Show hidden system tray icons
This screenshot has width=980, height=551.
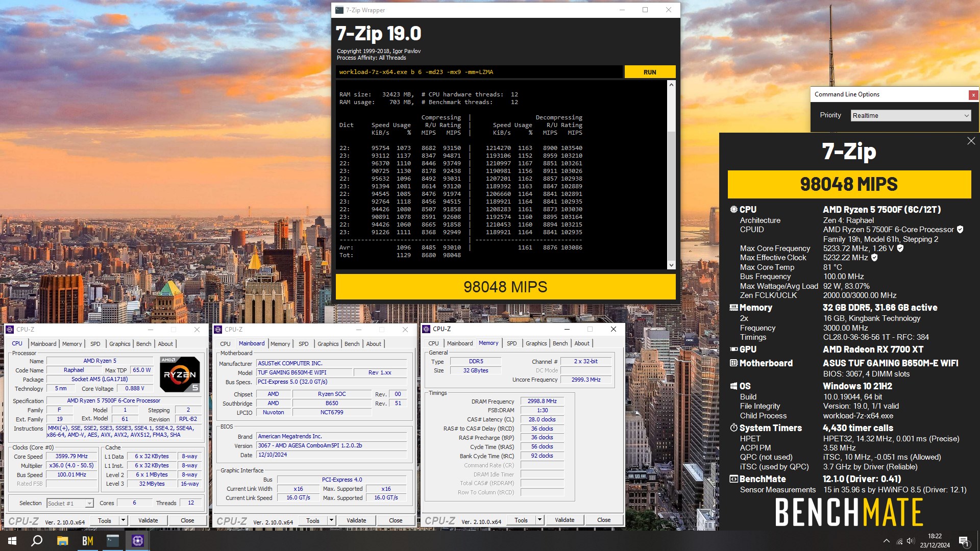coord(886,541)
